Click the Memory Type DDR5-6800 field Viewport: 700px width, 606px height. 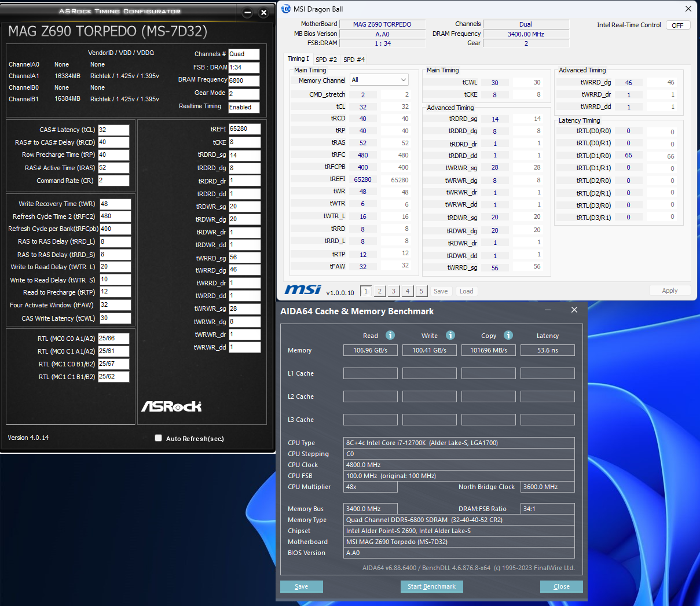pyautogui.click(x=459, y=520)
